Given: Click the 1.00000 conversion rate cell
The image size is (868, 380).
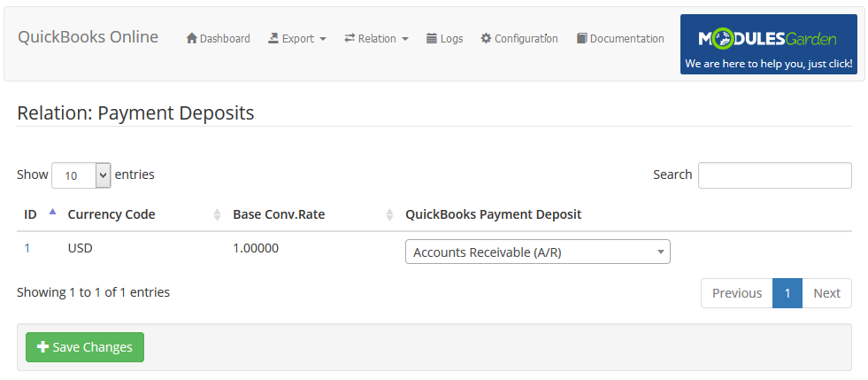Looking at the screenshot, I should pyautogui.click(x=256, y=248).
